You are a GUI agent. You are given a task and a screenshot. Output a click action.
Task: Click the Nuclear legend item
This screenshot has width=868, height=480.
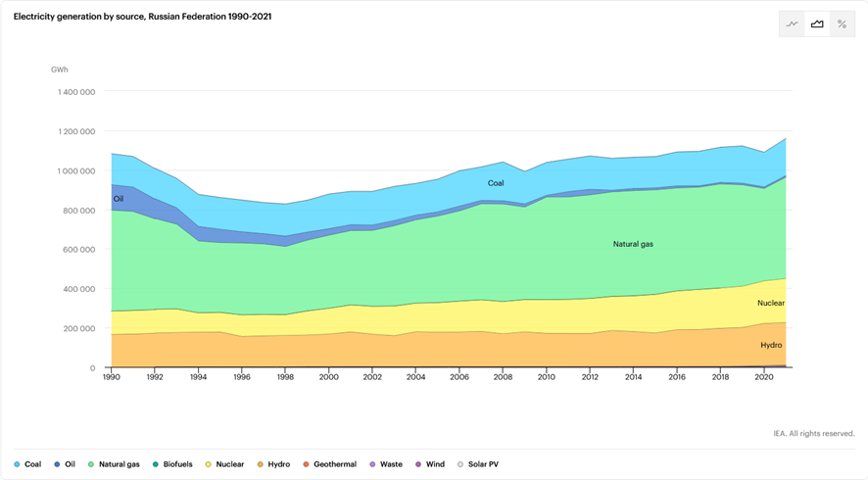point(225,464)
